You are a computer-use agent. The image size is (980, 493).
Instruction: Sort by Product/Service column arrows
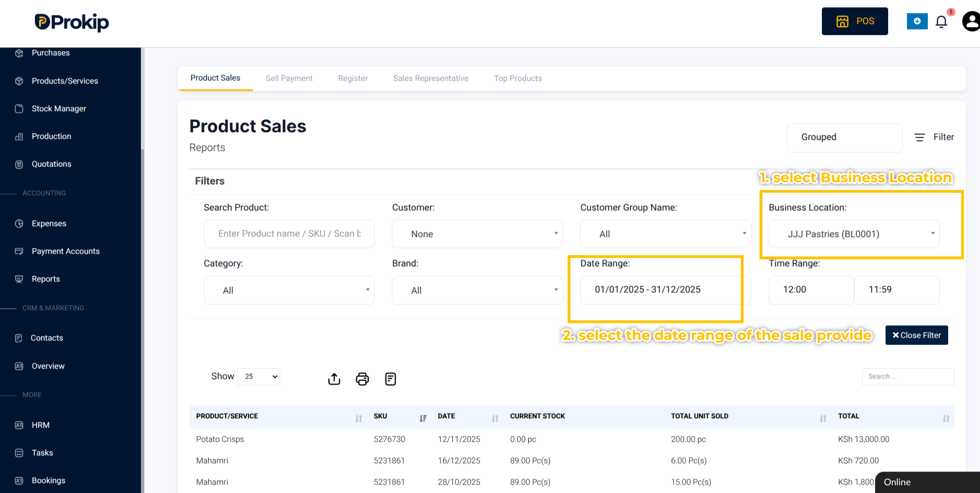coord(358,418)
